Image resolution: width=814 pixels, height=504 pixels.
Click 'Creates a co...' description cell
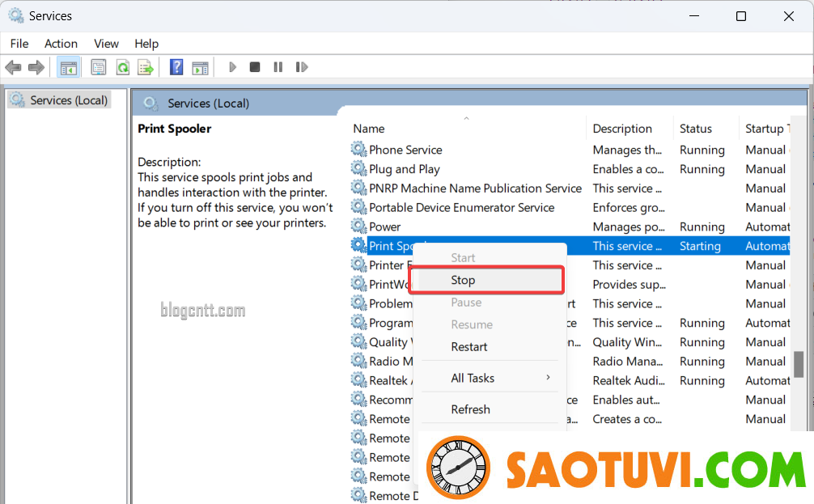[627, 419]
